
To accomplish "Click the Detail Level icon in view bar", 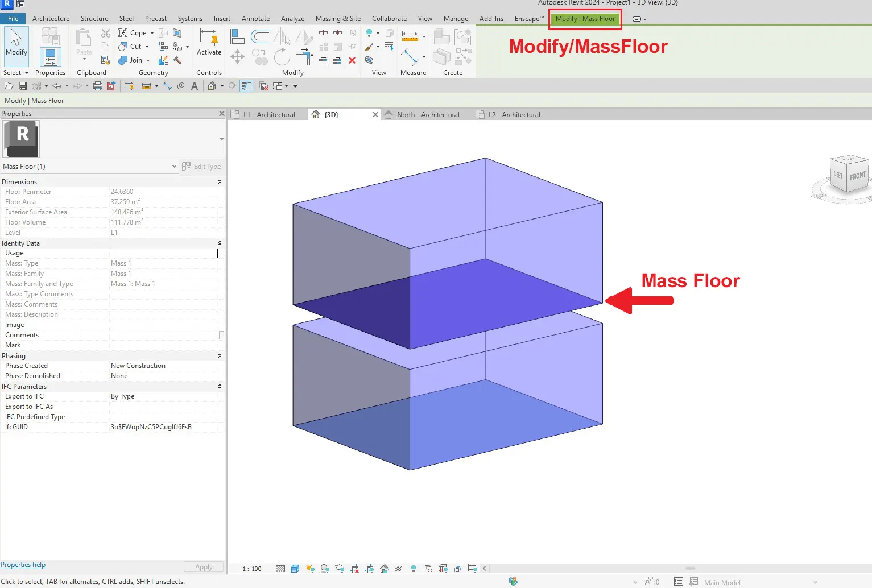I will 280,569.
